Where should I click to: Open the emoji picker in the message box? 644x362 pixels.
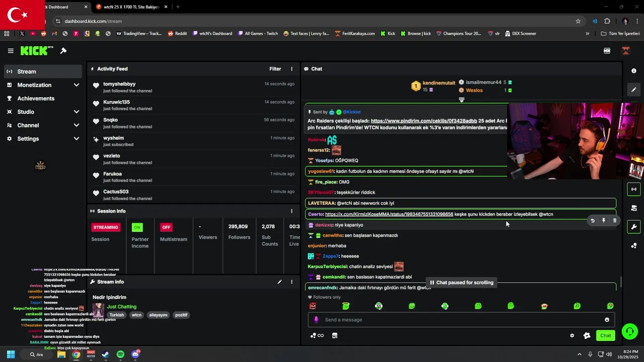click(607, 320)
